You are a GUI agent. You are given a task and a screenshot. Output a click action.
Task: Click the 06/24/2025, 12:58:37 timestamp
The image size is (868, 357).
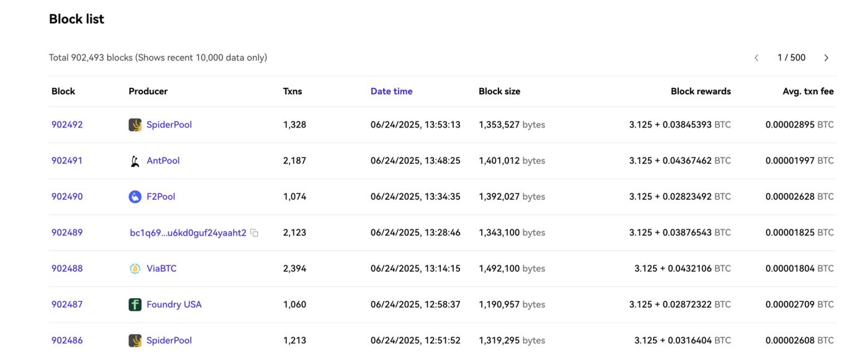(415, 304)
